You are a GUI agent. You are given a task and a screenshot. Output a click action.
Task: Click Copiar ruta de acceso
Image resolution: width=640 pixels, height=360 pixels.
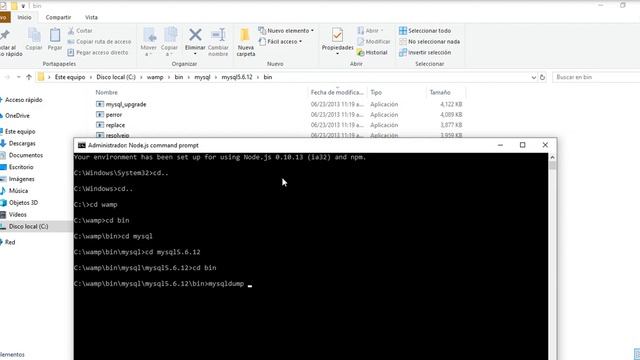(99, 42)
